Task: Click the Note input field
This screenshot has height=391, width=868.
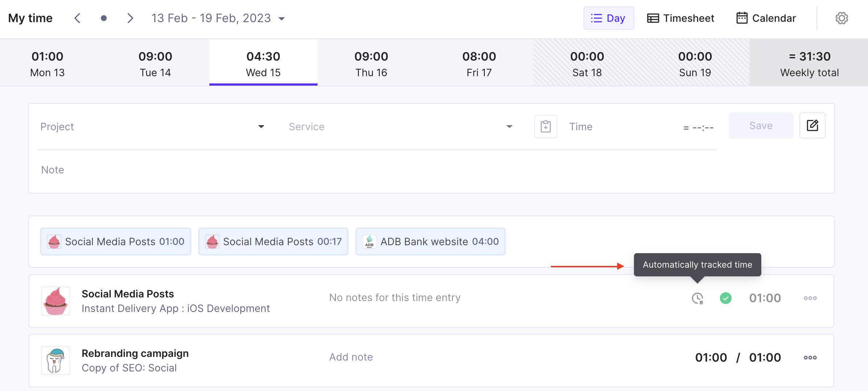Action: [377, 170]
